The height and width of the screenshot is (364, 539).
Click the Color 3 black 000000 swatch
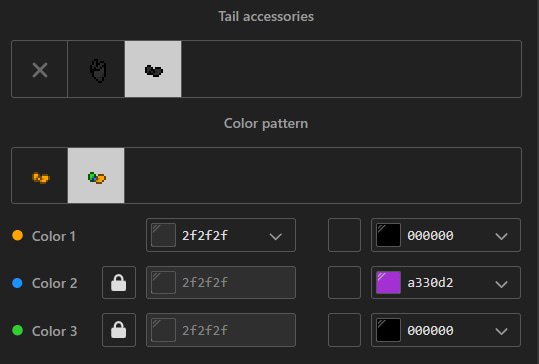(388, 330)
